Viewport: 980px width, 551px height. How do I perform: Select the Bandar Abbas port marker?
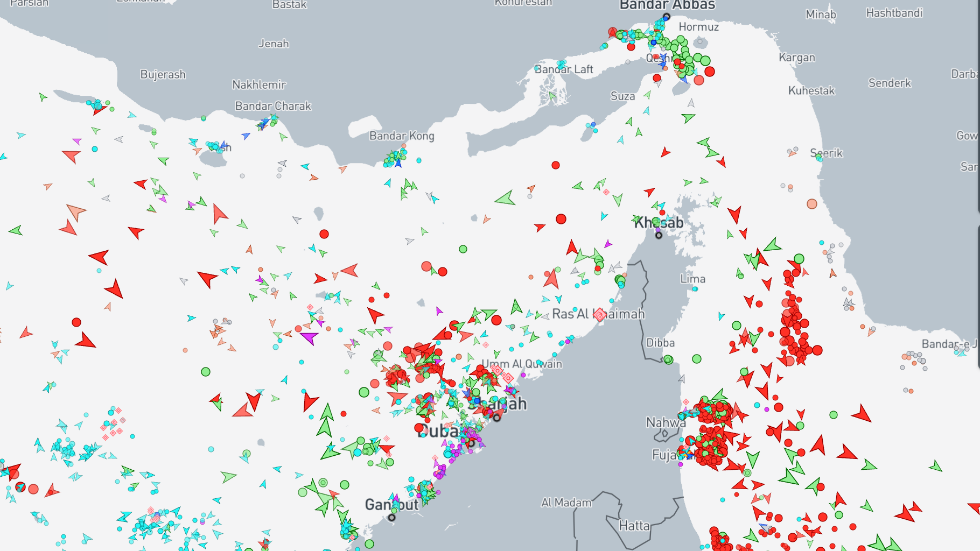666,17
